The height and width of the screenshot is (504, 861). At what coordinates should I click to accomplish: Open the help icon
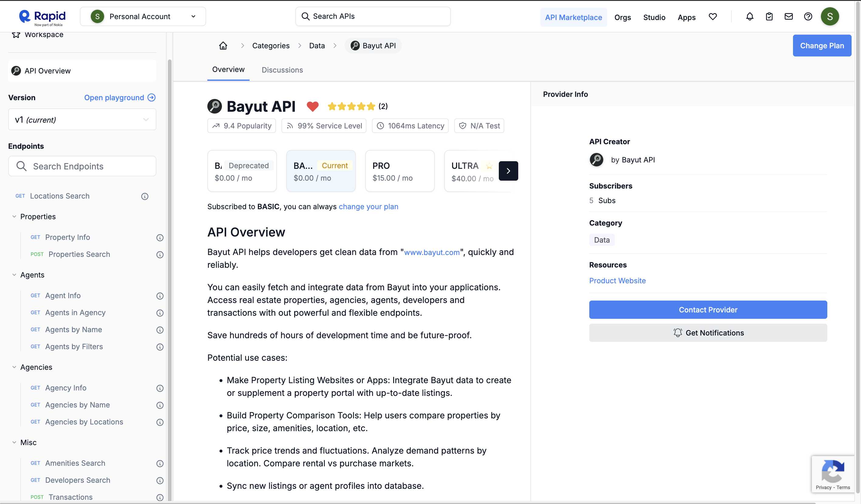pos(808,16)
